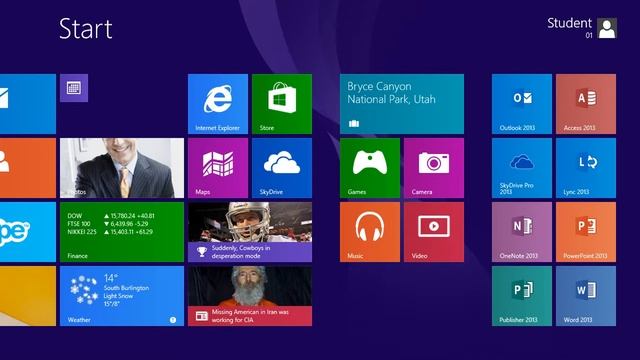Click the Light Snow weather text

118,296
